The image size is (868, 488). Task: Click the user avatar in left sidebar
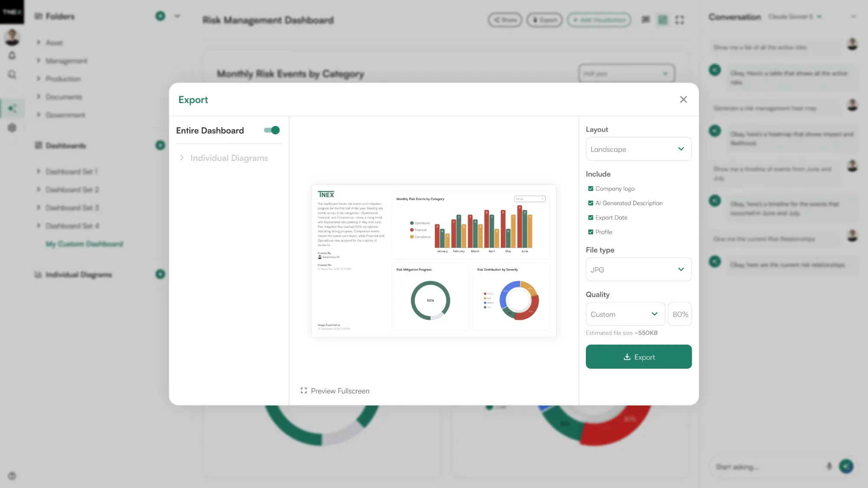(12, 38)
